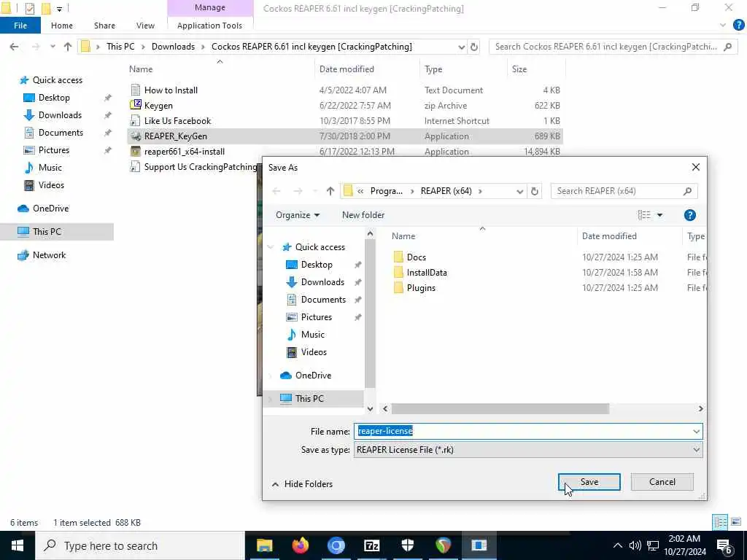The image size is (747, 560).
Task: Open 7-Zip from the taskbar
Action: click(371, 545)
